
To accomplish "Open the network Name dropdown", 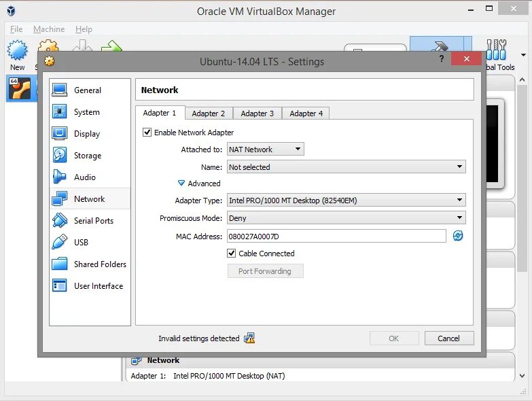I will [x=346, y=167].
